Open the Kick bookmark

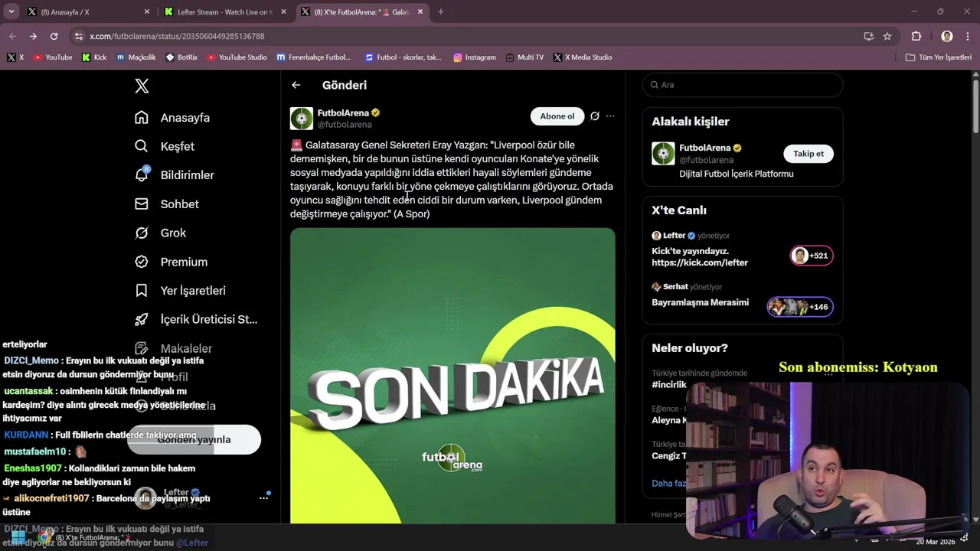point(94,57)
